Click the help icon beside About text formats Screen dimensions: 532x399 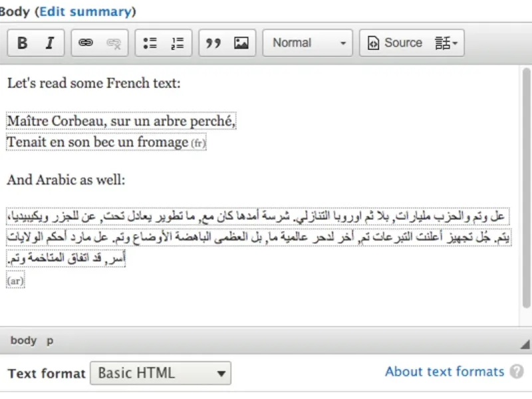[x=517, y=372]
